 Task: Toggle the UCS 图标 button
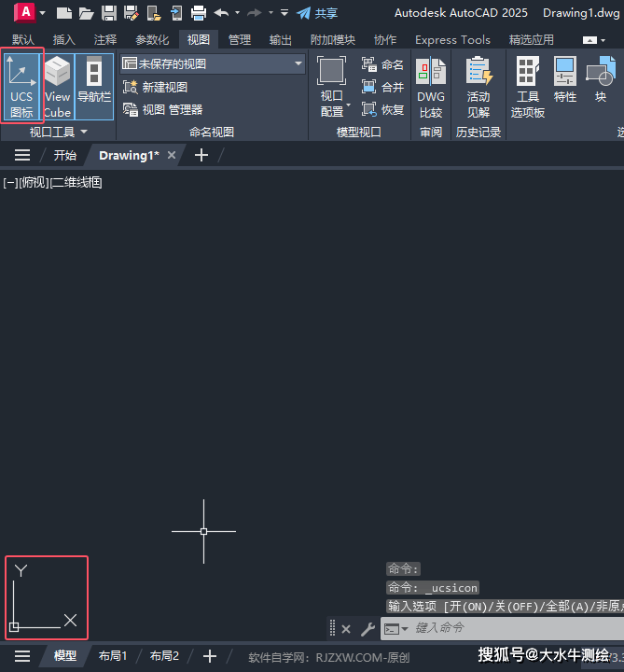(x=21, y=86)
